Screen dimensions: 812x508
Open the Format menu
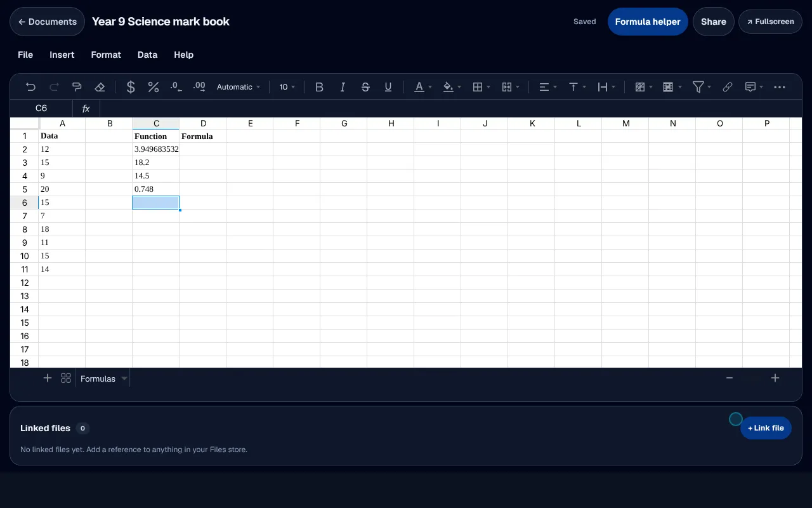106,55
